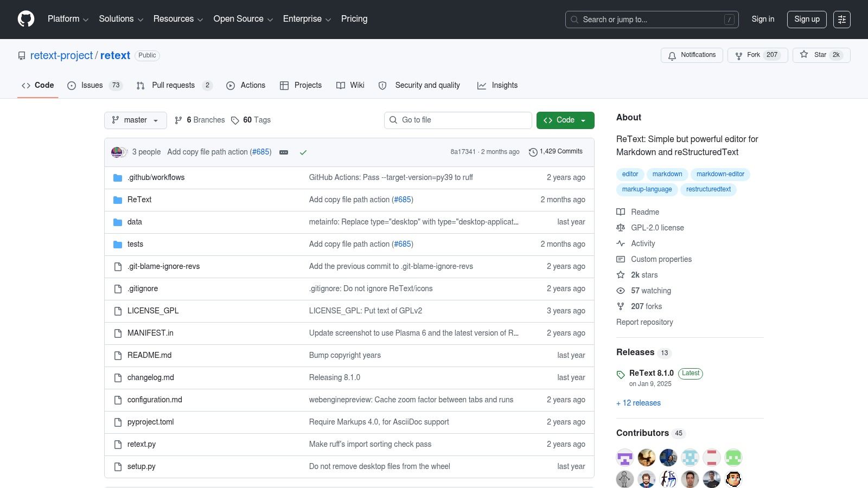Open the + 12 releases link
Viewport: 868px width, 488px height.
pos(639,403)
